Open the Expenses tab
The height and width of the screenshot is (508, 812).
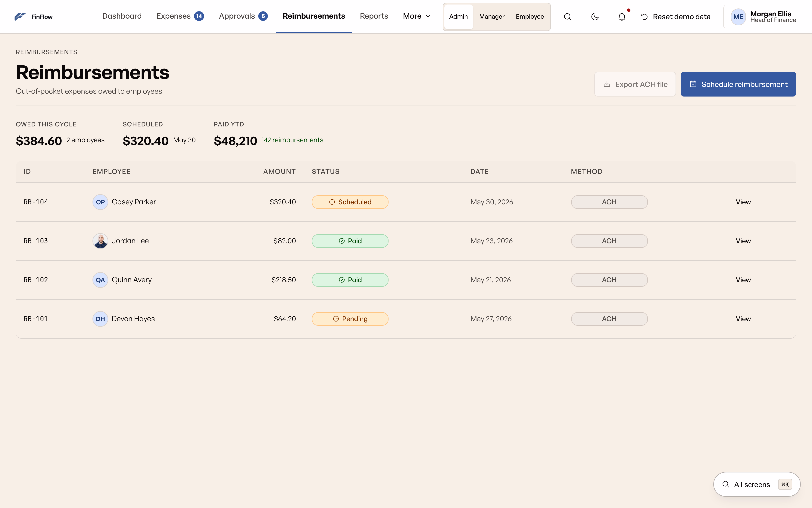click(180, 16)
